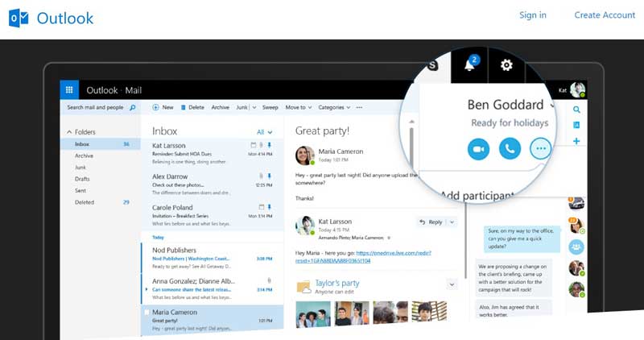Open the Move to dropdown
This screenshot has width=644, height=340.
click(299, 107)
